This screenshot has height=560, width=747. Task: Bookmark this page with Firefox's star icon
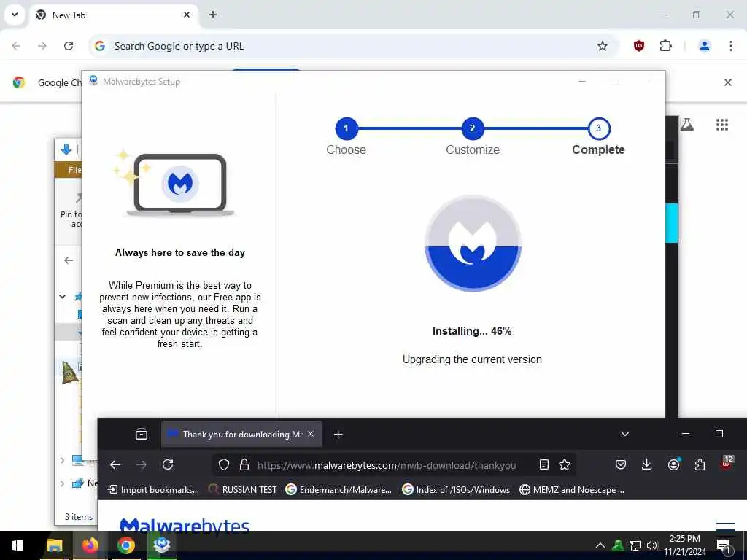coord(565,464)
